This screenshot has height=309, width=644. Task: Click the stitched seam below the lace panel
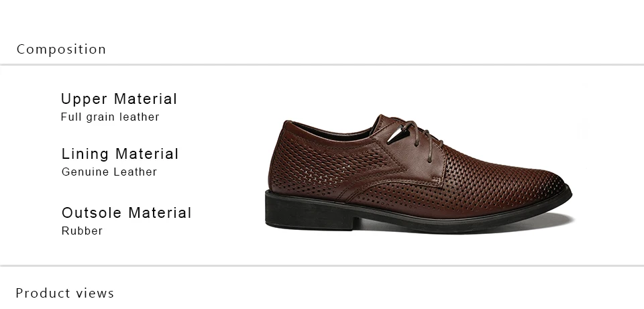tap(394, 184)
